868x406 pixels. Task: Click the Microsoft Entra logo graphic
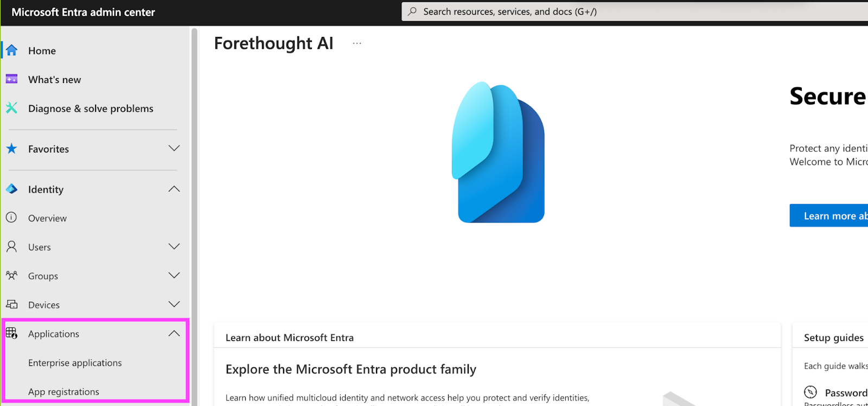[498, 152]
